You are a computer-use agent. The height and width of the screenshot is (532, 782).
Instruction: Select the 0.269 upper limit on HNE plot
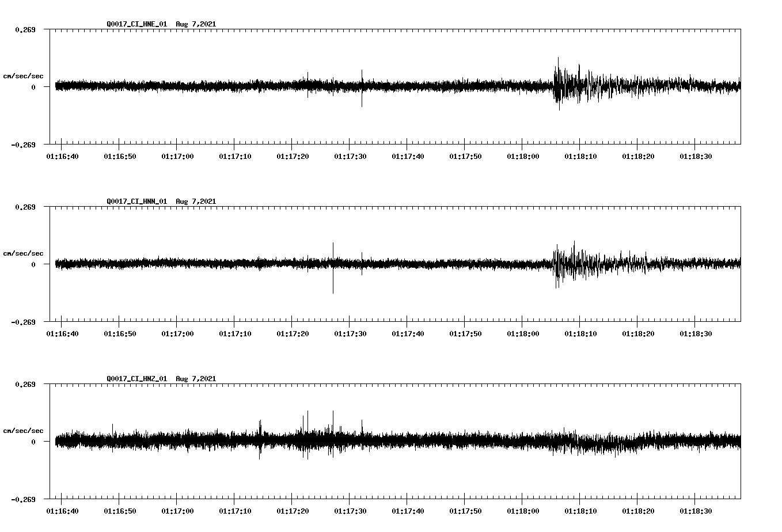[x=25, y=29]
